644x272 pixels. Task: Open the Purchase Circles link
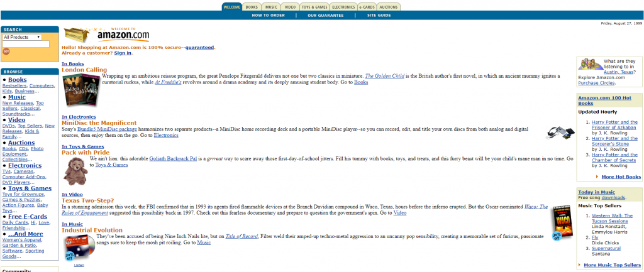click(596, 83)
